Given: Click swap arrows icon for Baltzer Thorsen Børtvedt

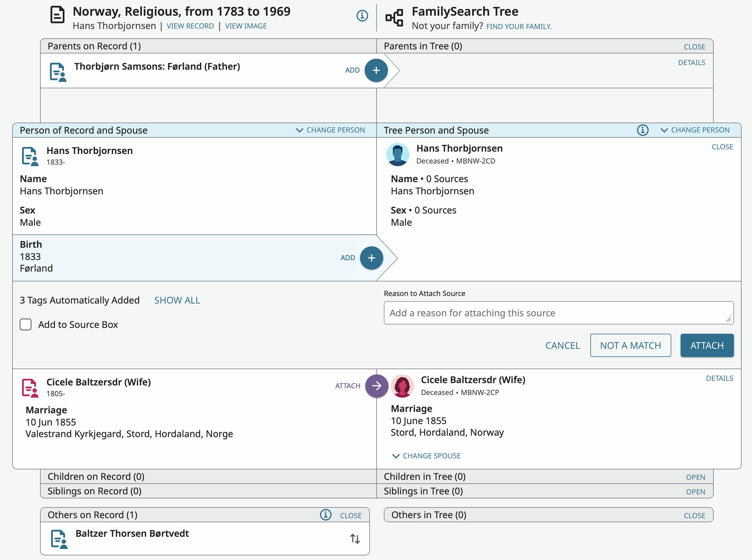Looking at the screenshot, I should point(355,538).
